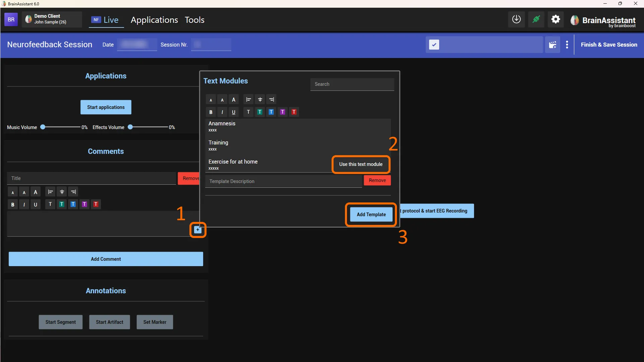
Task: Toggle italic in the Comments toolbar
Action: 24,204
